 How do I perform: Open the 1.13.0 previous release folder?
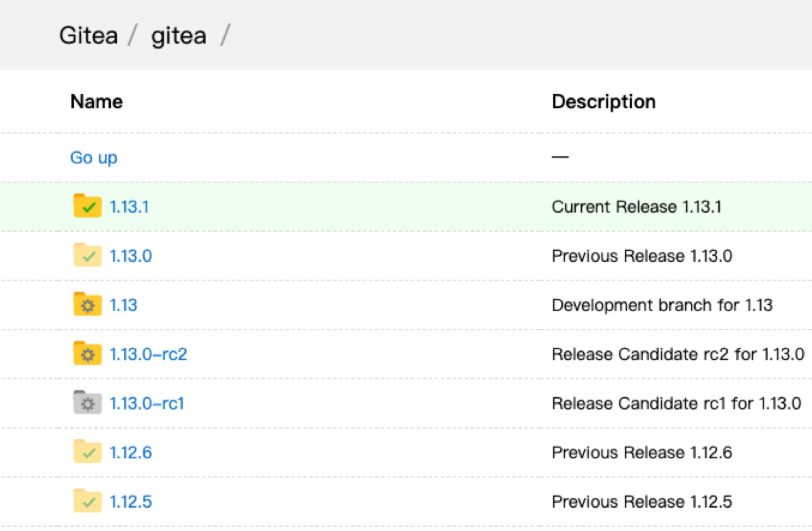coord(131,256)
